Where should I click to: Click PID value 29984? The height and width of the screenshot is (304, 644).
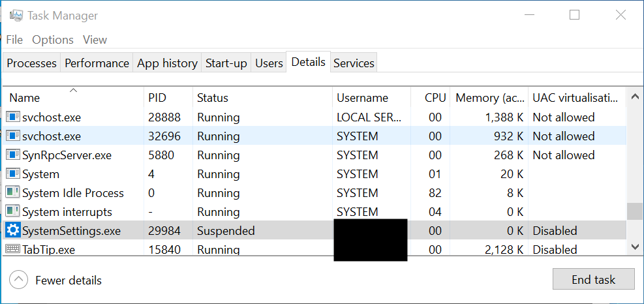click(164, 231)
